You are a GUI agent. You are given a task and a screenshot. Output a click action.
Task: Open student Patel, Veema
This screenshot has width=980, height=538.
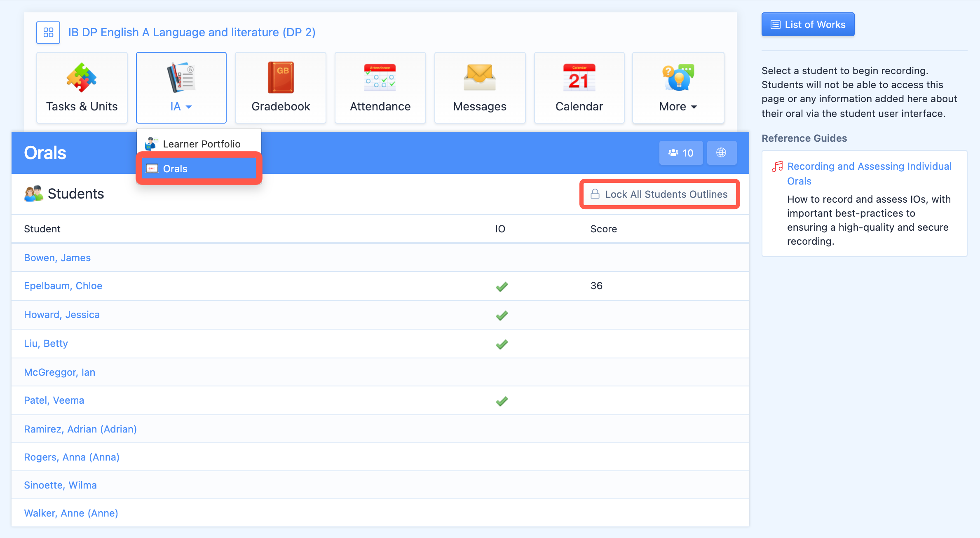pyautogui.click(x=54, y=400)
